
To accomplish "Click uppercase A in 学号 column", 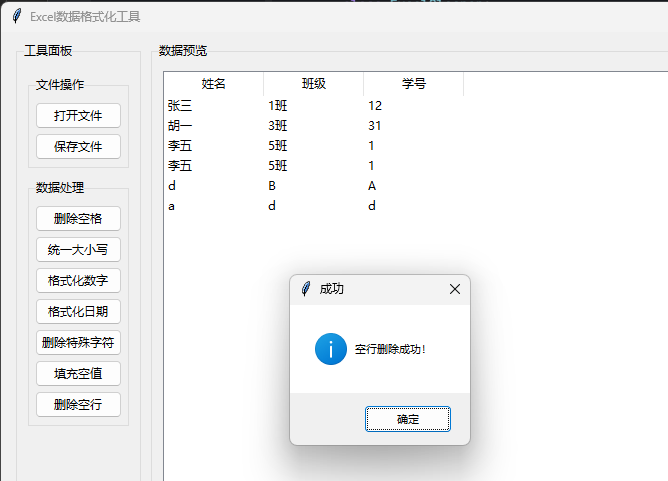I will tap(372, 186).
